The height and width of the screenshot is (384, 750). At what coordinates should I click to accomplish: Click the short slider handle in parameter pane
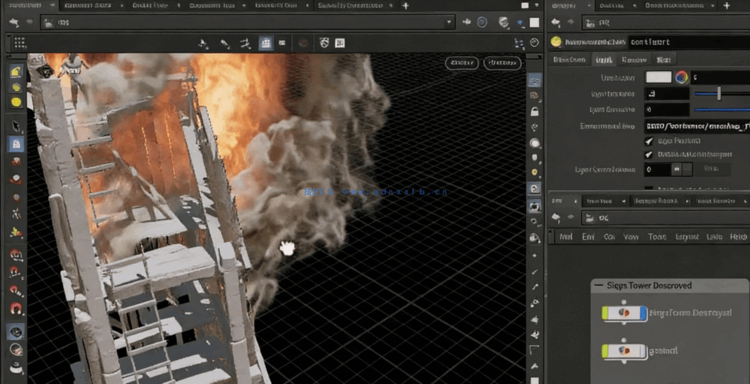pos(718,94)
